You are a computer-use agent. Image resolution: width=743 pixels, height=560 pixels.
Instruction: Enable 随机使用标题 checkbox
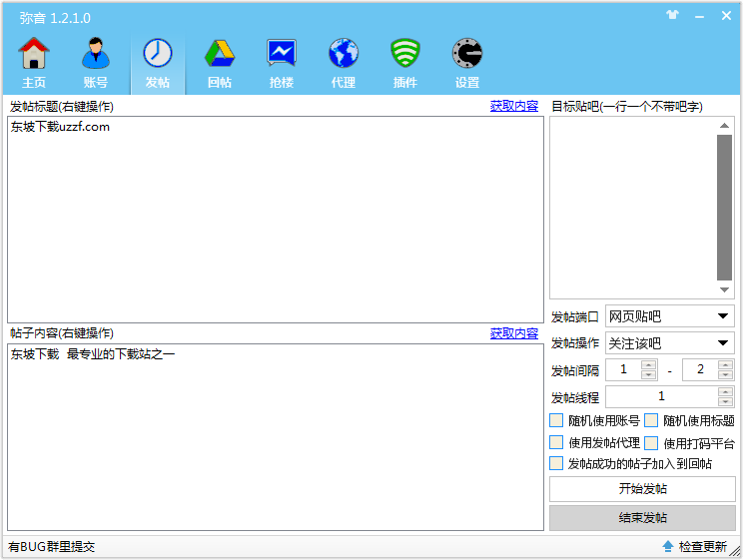651,420
